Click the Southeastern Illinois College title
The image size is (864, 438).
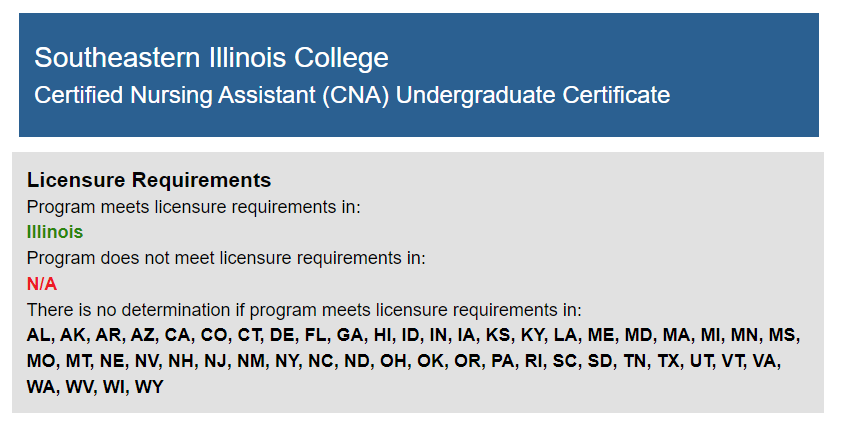(211, 57)
